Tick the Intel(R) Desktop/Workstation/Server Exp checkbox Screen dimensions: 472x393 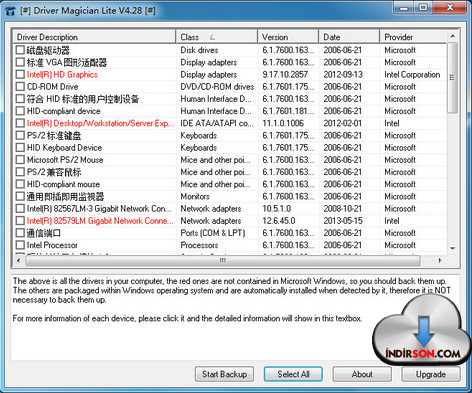click(20, 123)
